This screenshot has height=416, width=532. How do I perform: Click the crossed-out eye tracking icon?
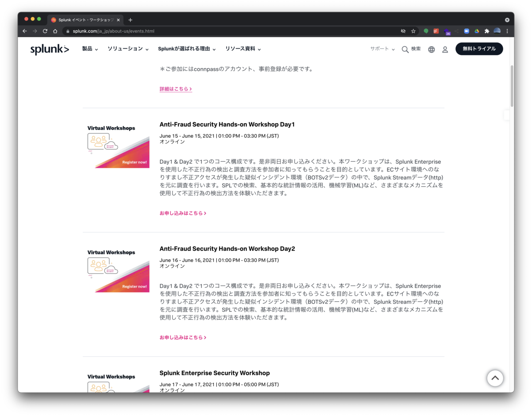[x=403, y=31]
